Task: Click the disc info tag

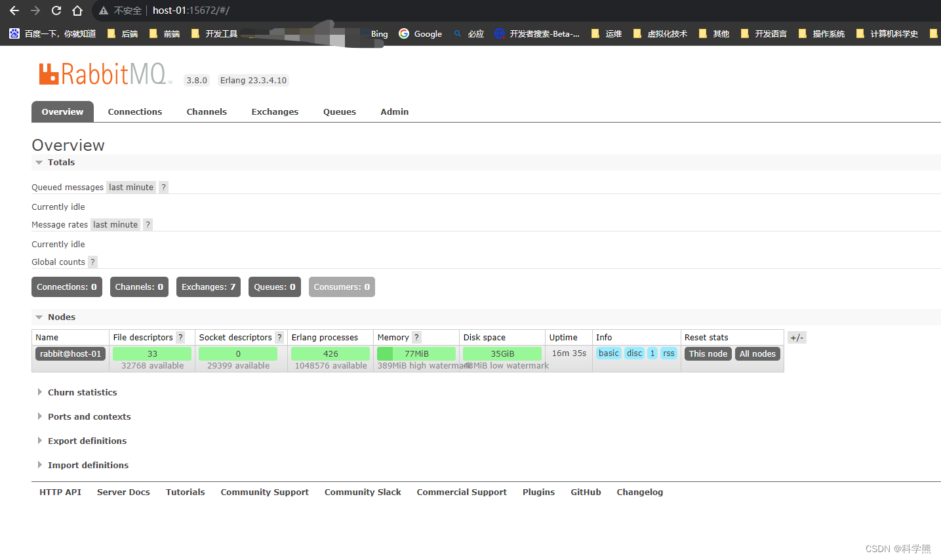Action: 634,353
